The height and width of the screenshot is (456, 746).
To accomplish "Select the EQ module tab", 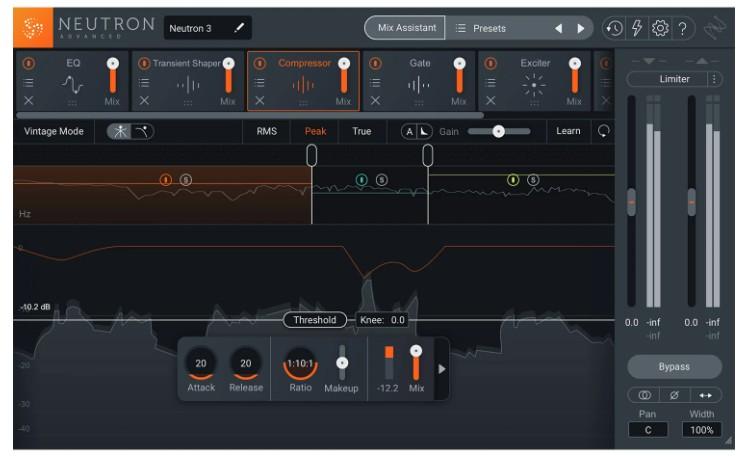I will point(72,81).
